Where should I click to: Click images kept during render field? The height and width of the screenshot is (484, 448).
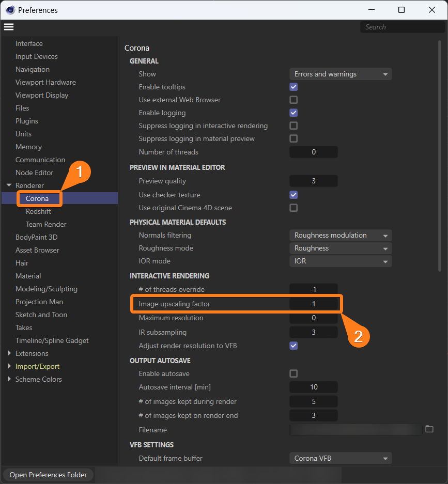point(313,401)
